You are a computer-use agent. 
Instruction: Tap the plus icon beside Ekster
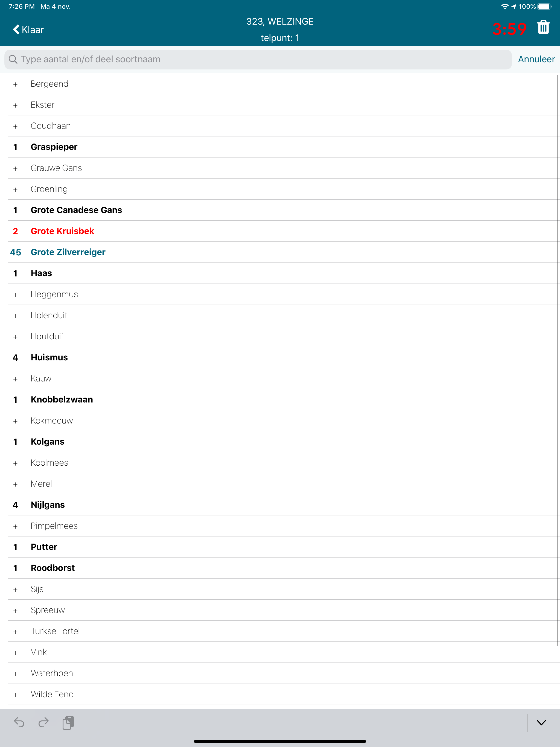click(15, 105)
